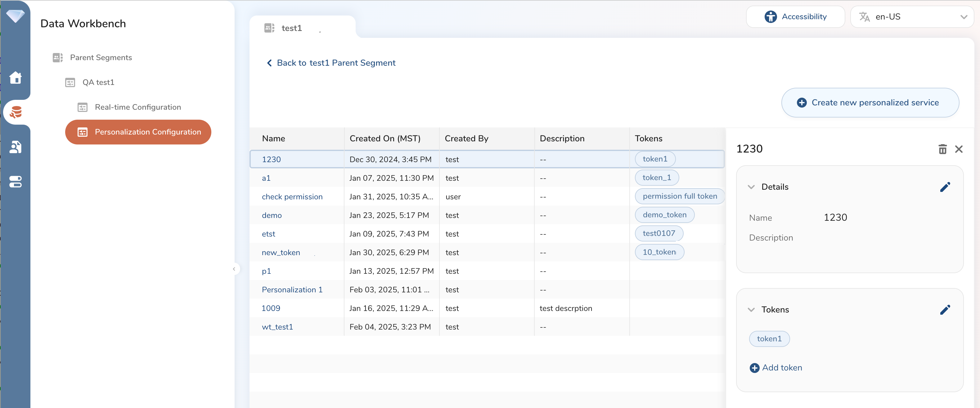Click the home icon in left sidebar
The width and height of the screenshot is (980, 408).
[x=15, y=78]
